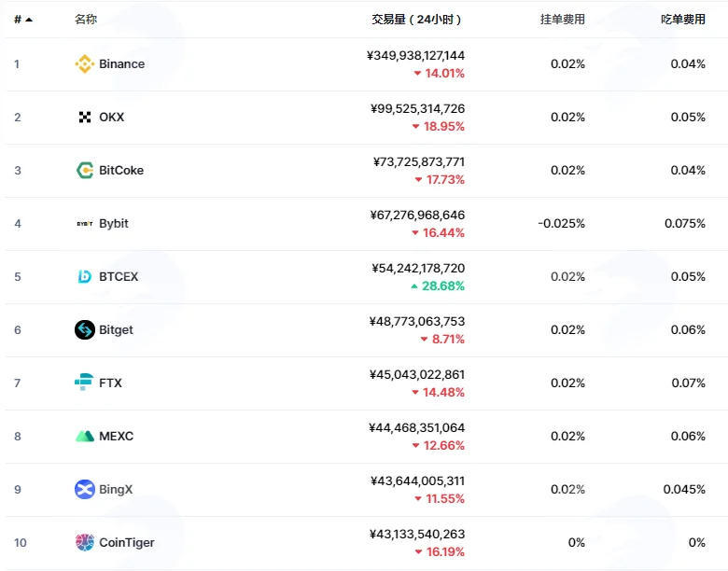Select Binance 24h volume ¥349,938,127,144
The width and height of the screenshot is (728, 571).
click(x=415, y=56)
